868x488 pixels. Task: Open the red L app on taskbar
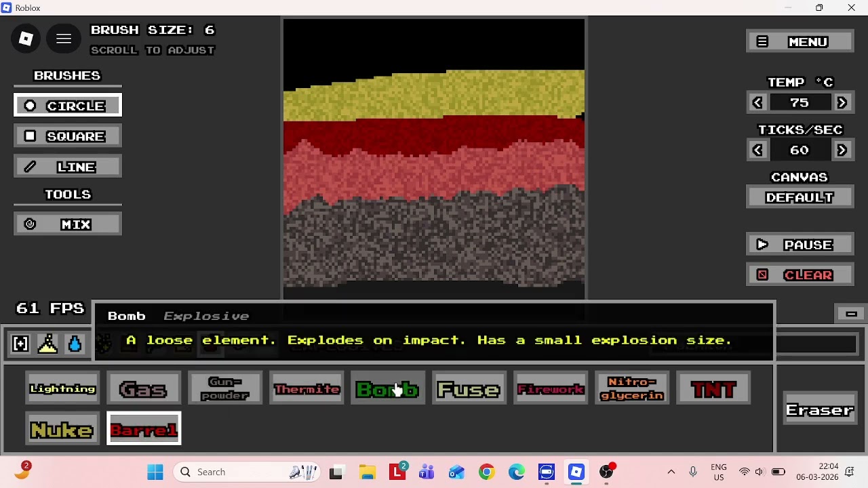click(397, 472)
